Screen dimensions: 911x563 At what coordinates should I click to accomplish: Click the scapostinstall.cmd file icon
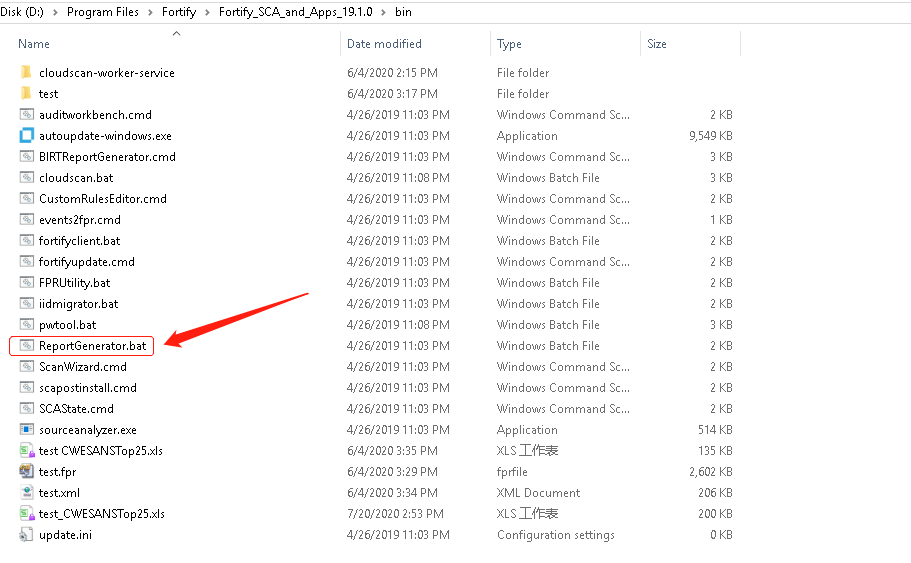point(27,388)
